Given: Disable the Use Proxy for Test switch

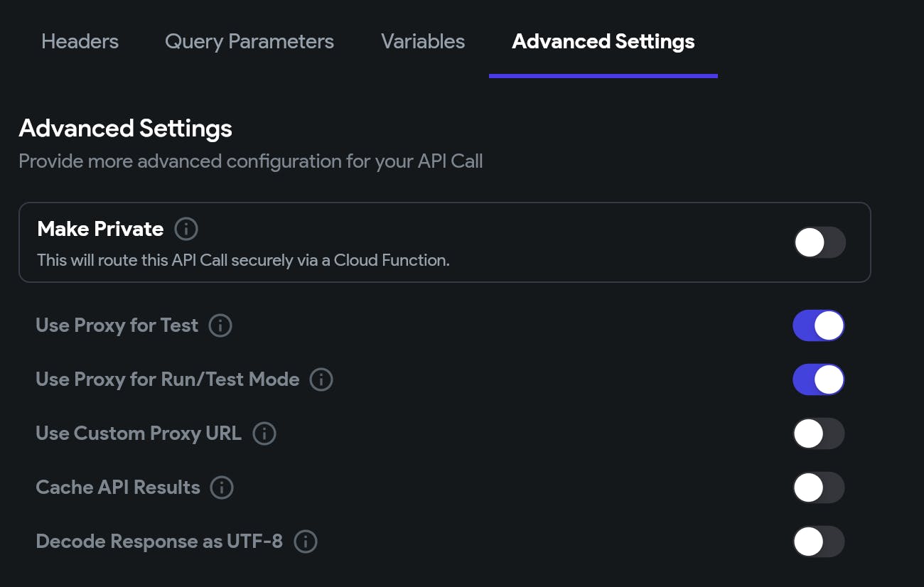Looking at the screenshot, I should coord(819,325).
